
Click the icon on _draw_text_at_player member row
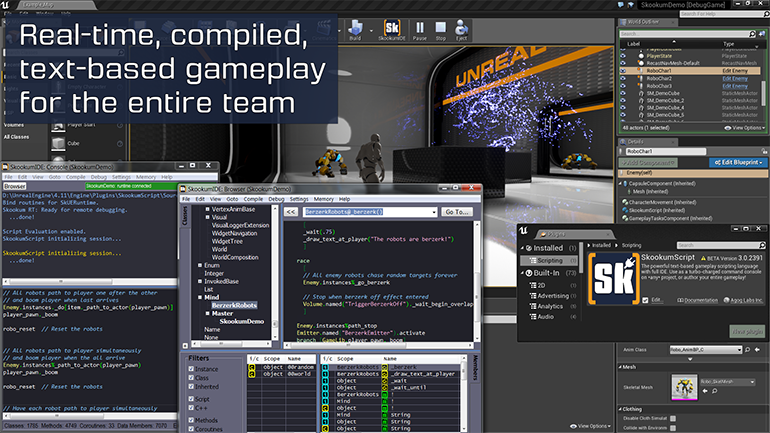coord(385,374)
